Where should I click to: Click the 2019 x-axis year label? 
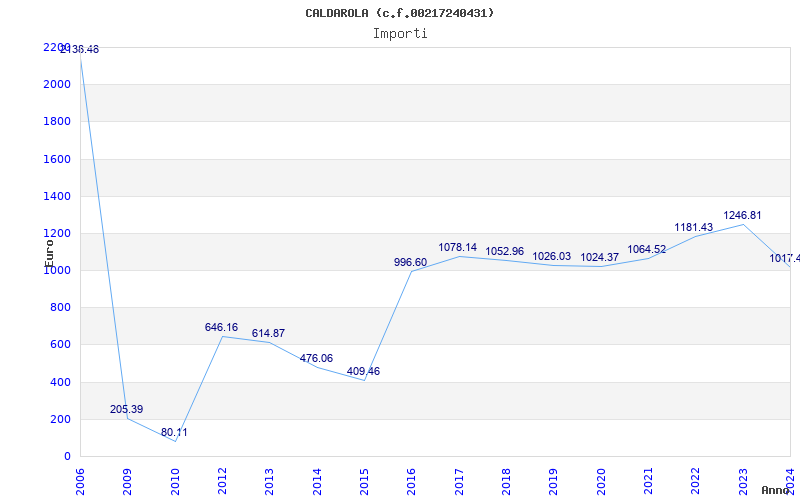(553, 482)
